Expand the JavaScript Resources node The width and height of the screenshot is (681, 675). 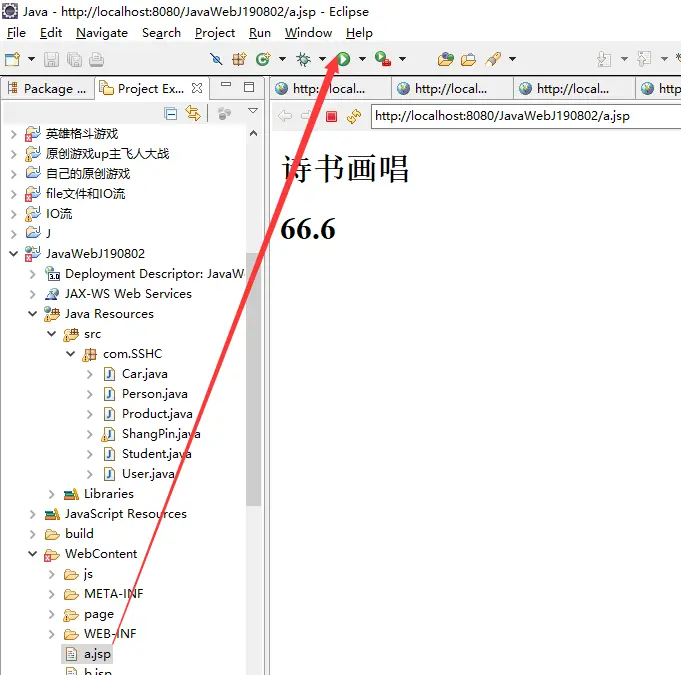click(x=33, y=514)
